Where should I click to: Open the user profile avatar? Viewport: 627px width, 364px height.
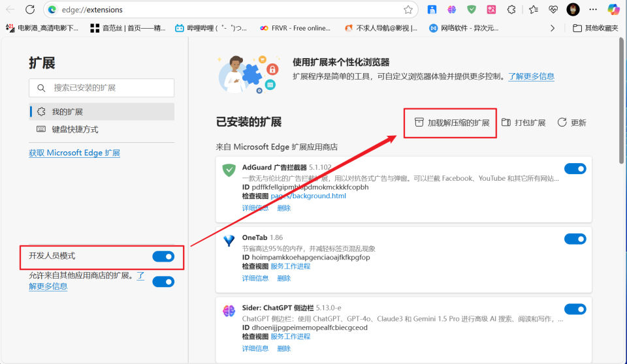tap(573, 9)
